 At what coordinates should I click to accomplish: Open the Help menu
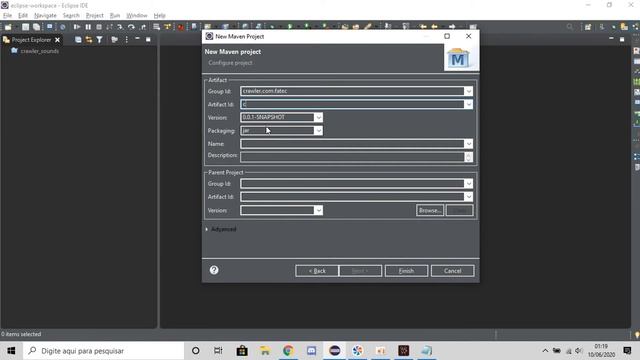pos(160,16)
